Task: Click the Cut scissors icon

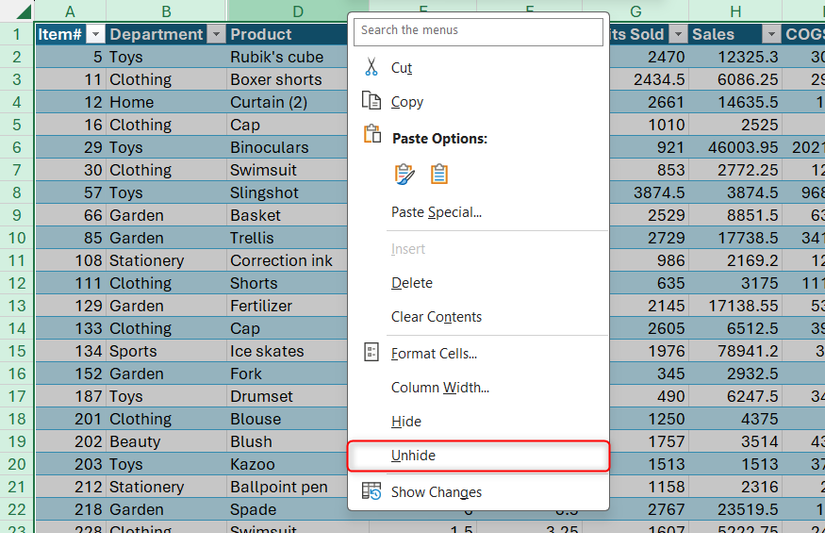Action: [371, 67]
